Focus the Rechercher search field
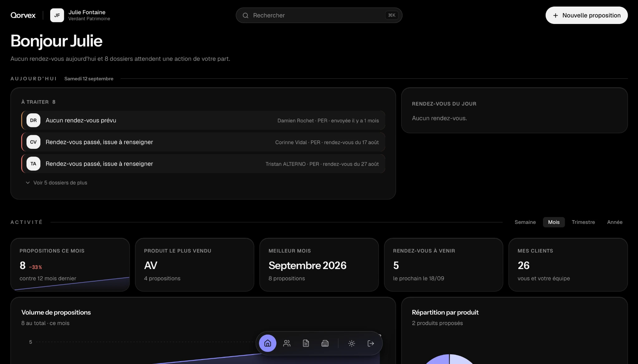This screenshot has height=364, width=638. [x=319, y=15]
